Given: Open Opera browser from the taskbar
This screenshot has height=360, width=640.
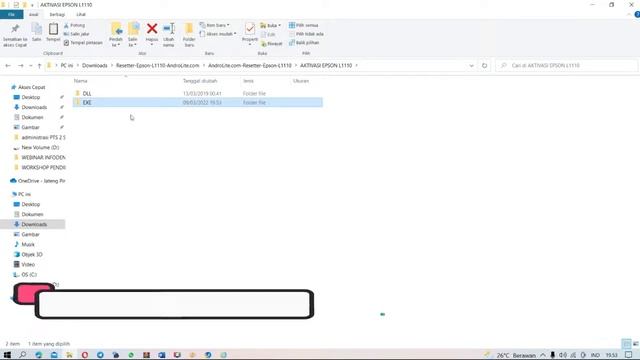Looking at the screenshot, I should [x=85, y=355].
